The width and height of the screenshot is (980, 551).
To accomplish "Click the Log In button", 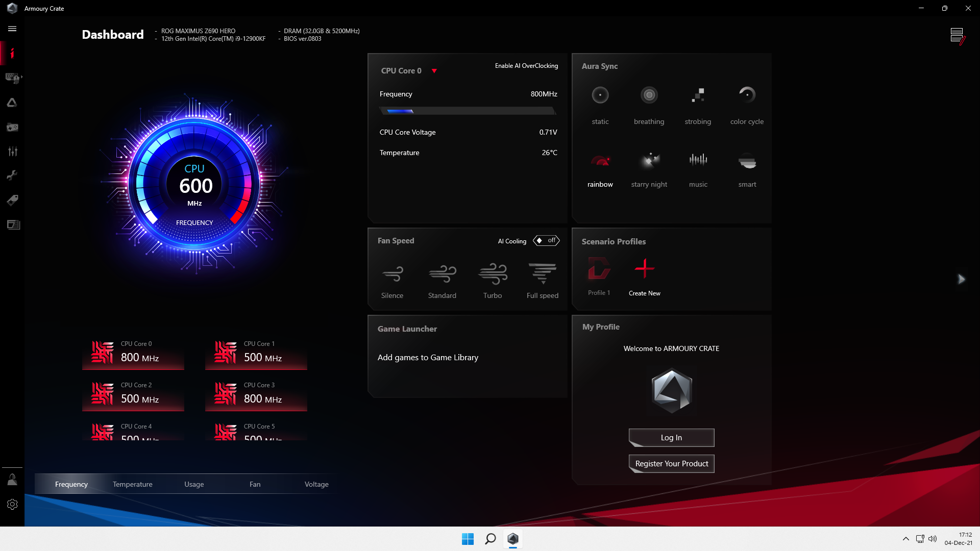I will click(x=671, y=438).
